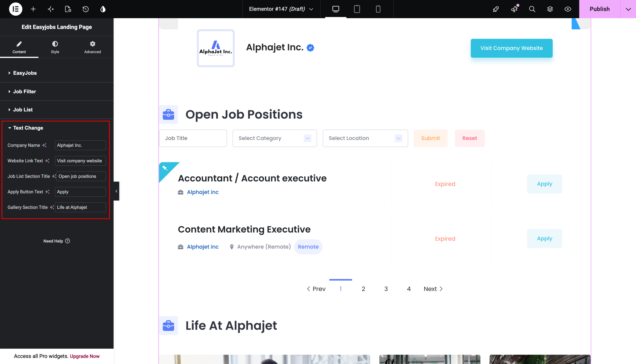Click the AI sparkle beside Website Link Text
Viewport: 636px width, 364px height.
(47, 161)
